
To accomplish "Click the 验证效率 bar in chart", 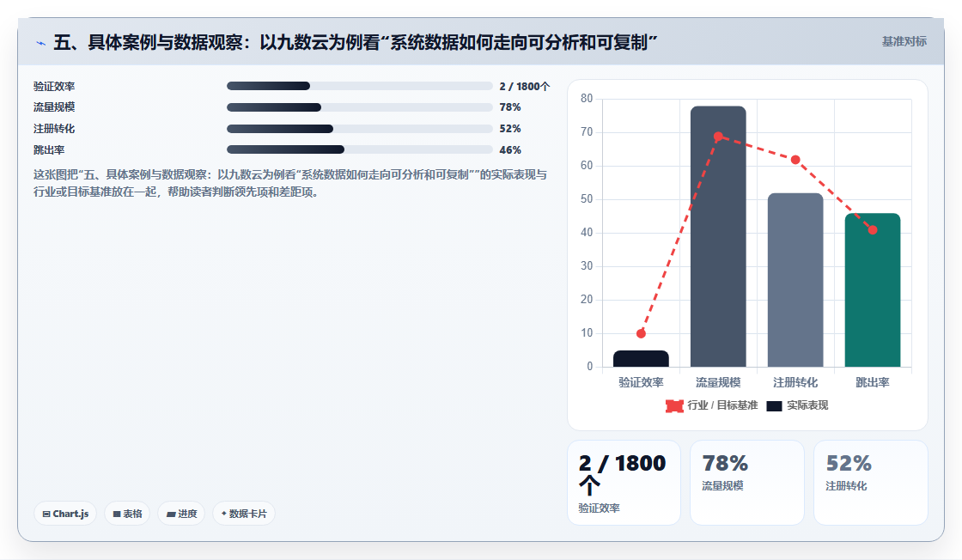I will 641,359.
